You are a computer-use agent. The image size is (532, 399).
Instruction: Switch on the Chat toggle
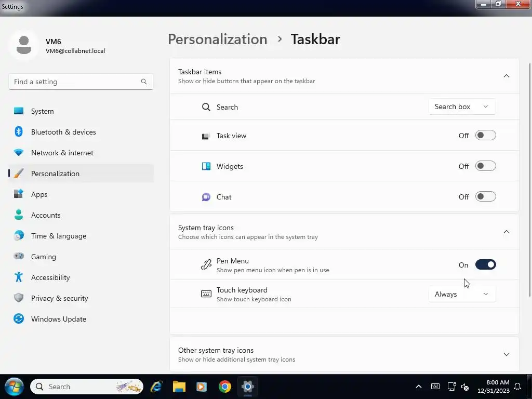point(486,196)
